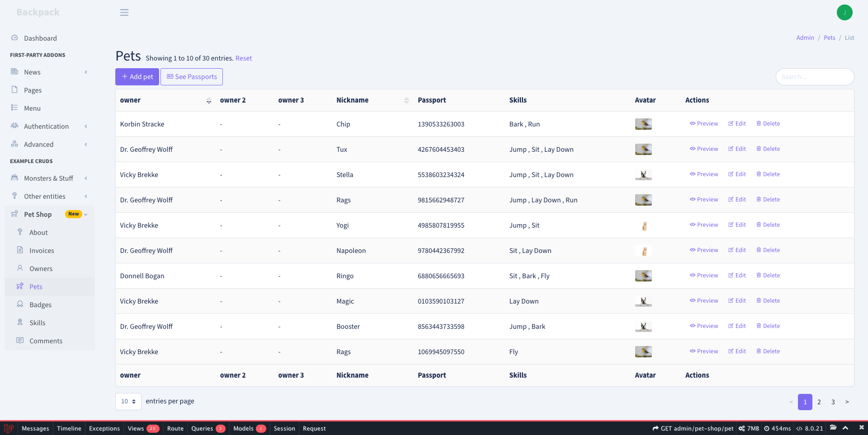Toggle sort order on the owner column
The width and height of the screenshot is (868, 435).
click(x=209, y=100)
